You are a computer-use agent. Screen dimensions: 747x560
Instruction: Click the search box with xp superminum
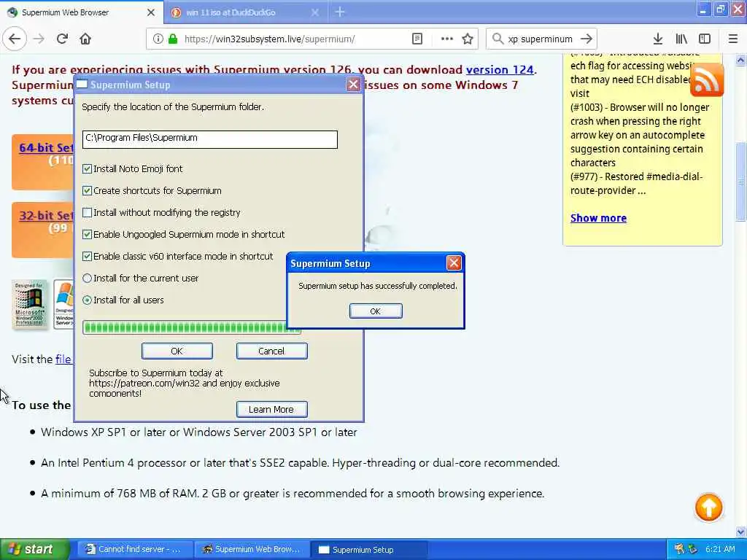click(x=540, y=39)
